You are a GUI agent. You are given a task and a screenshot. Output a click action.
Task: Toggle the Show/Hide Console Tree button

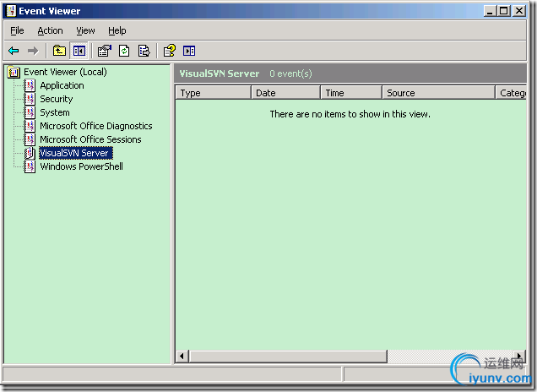[79, 51]
